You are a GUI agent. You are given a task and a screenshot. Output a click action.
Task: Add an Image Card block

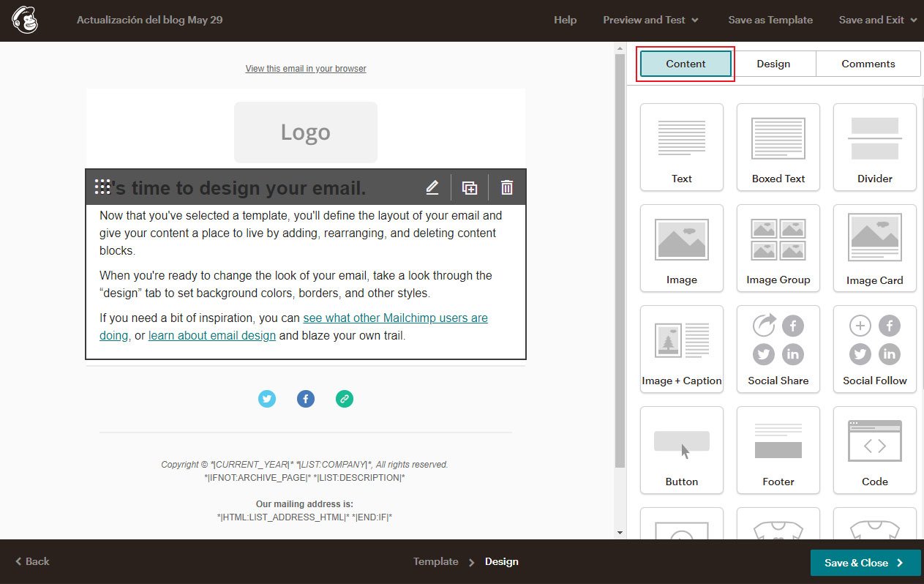click(875, 248)
